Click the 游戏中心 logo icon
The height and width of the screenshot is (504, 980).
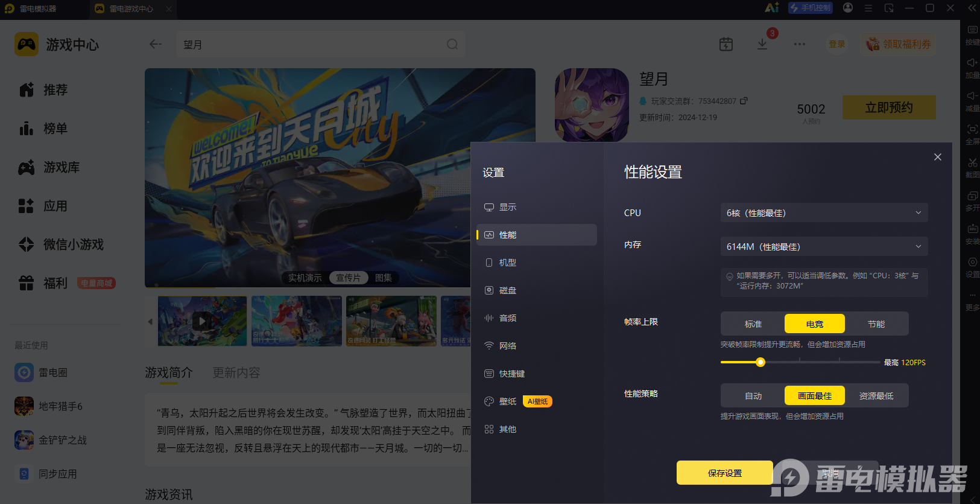(x=27, y=45)
